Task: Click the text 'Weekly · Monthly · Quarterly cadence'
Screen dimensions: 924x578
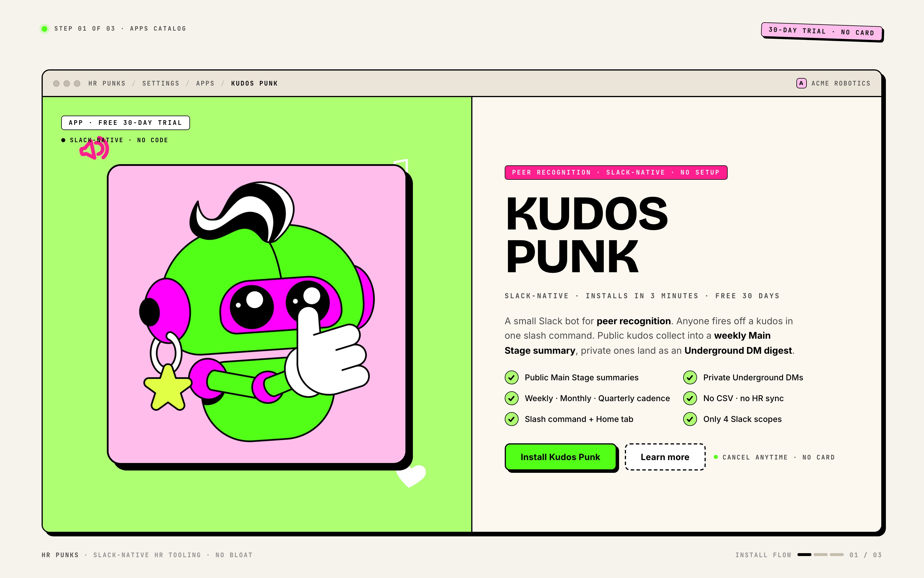Action: pyautogui.click(x=597, y=398)
